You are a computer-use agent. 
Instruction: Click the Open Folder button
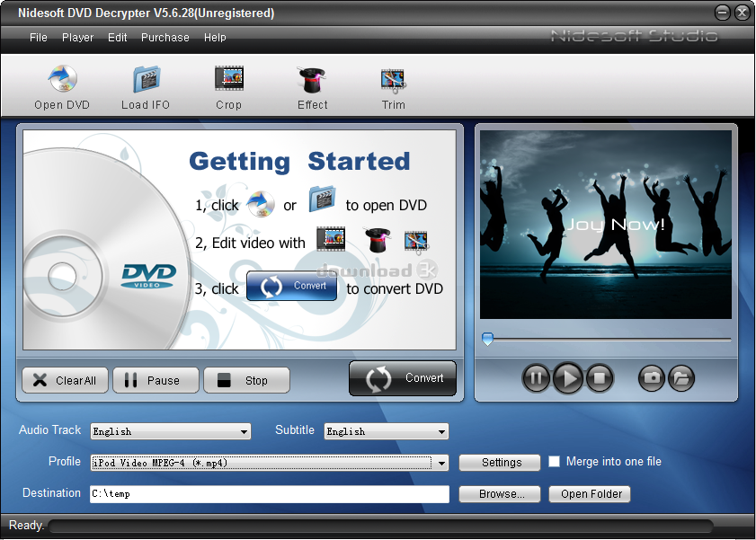click(x=590, y=494)
